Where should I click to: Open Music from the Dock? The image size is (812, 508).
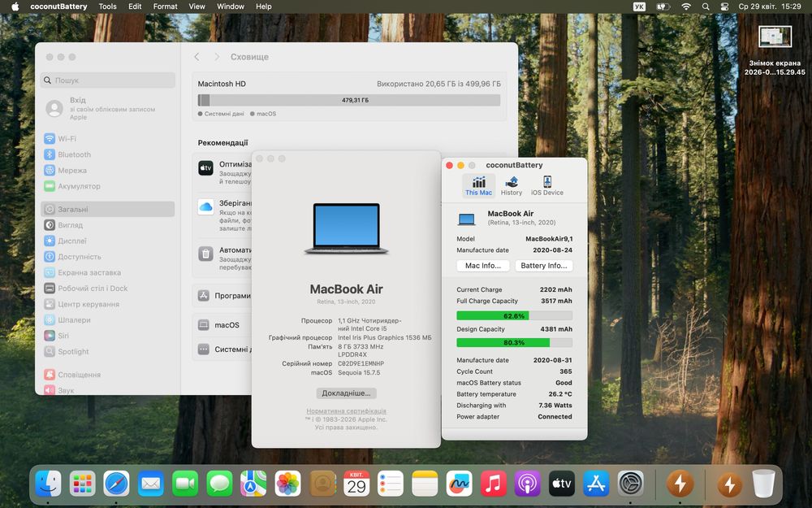493,484
